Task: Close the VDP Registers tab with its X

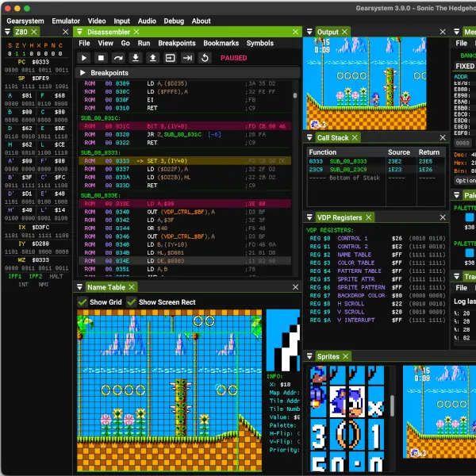Action: 369,217
